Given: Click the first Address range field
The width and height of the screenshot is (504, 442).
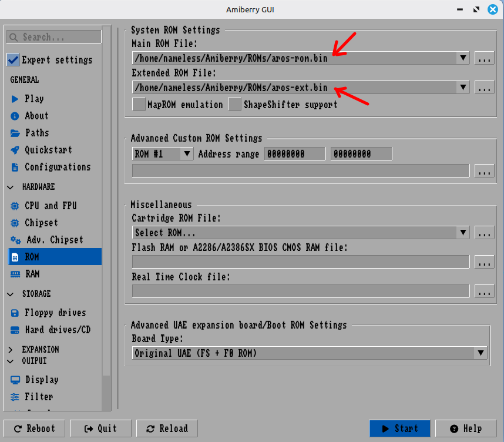Looking at the screenshot, I should coord(295,154).
